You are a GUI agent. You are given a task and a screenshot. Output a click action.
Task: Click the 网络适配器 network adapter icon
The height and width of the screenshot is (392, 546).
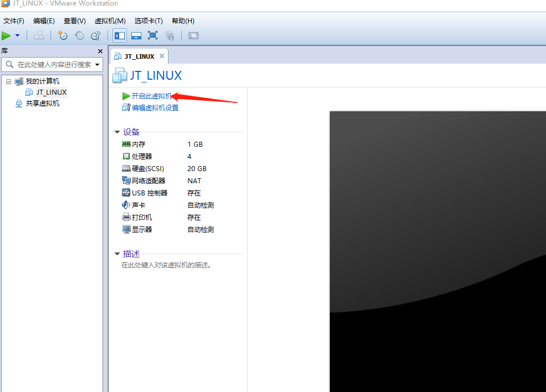coord(126,180)
